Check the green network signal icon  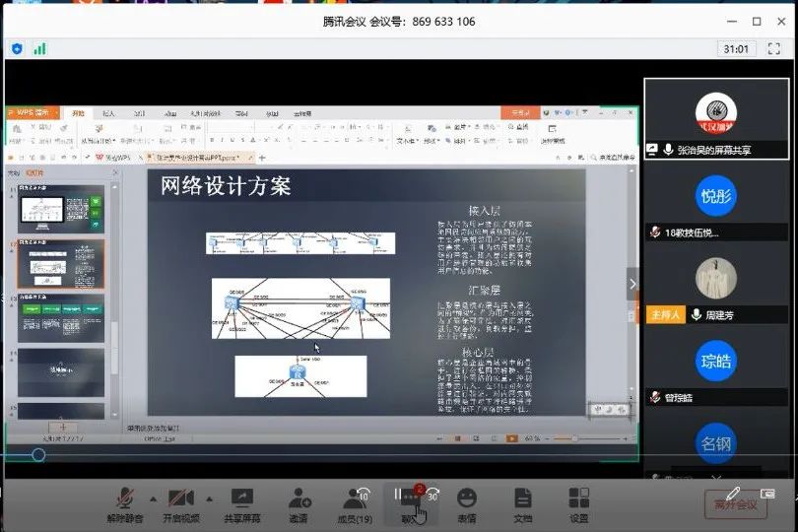pos(39,48)
